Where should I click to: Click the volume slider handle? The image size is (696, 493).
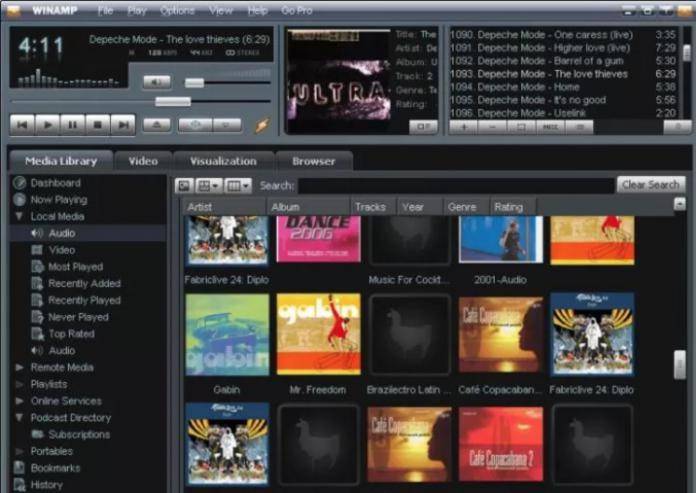194,83
